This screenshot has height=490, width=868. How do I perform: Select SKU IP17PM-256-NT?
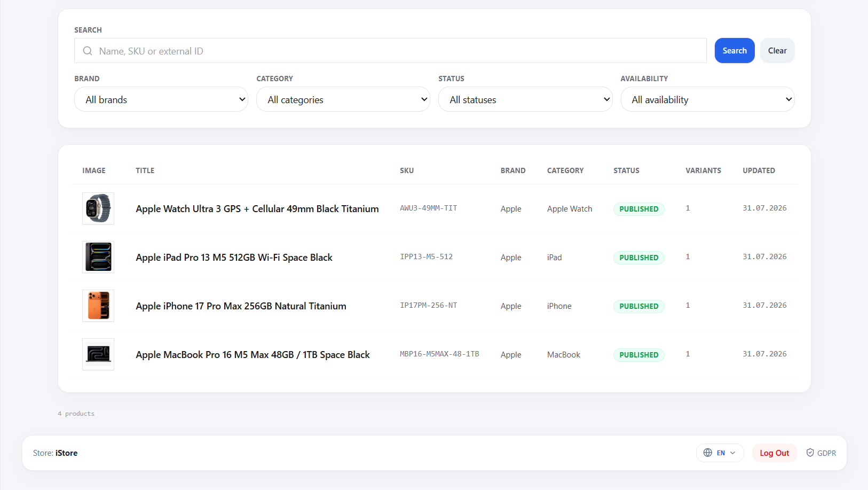click(429, 306)
